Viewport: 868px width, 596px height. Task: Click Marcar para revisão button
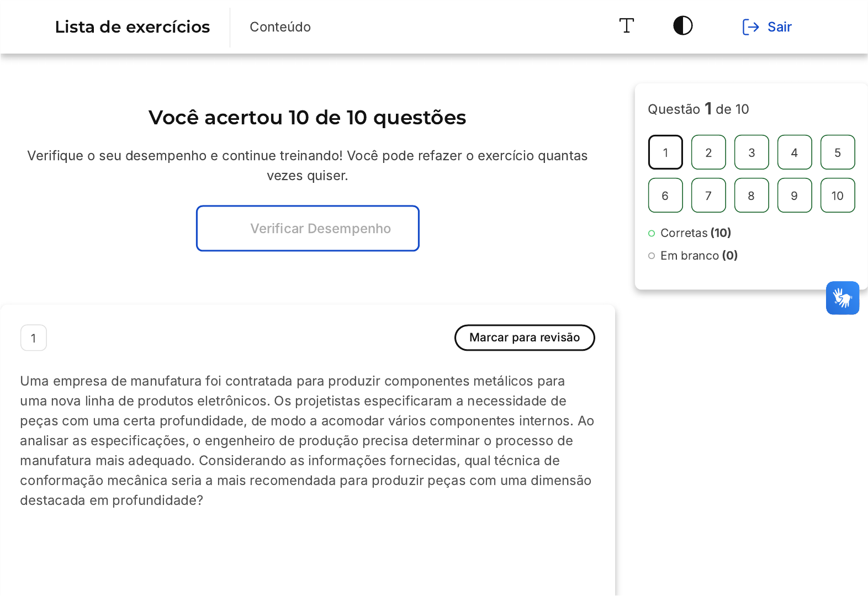(x=524, y=337)
